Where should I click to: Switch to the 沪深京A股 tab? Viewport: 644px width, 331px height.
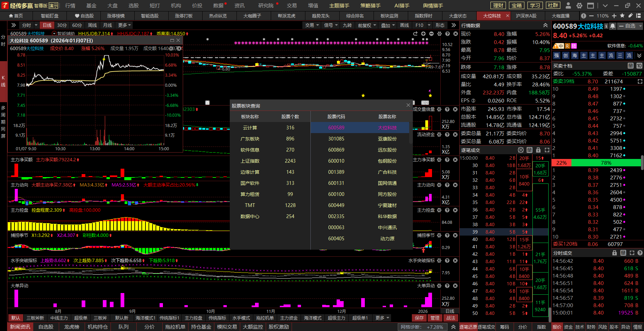click(526, 16)
